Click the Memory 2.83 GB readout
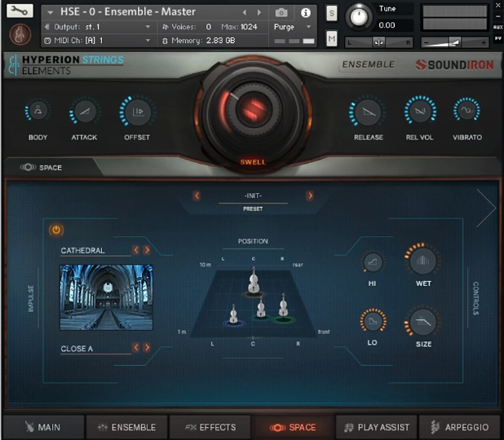The height and width of the screenshot is (440, 504). pos(203,41)
